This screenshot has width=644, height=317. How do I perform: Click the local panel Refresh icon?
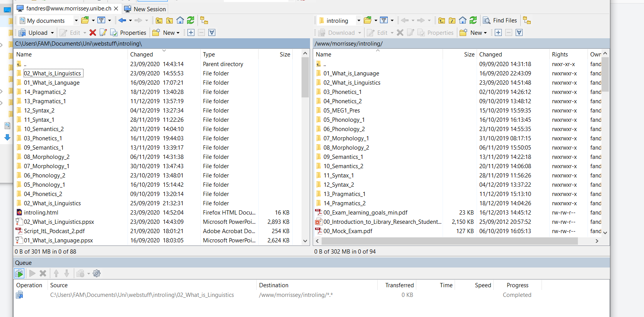point(191,20)
